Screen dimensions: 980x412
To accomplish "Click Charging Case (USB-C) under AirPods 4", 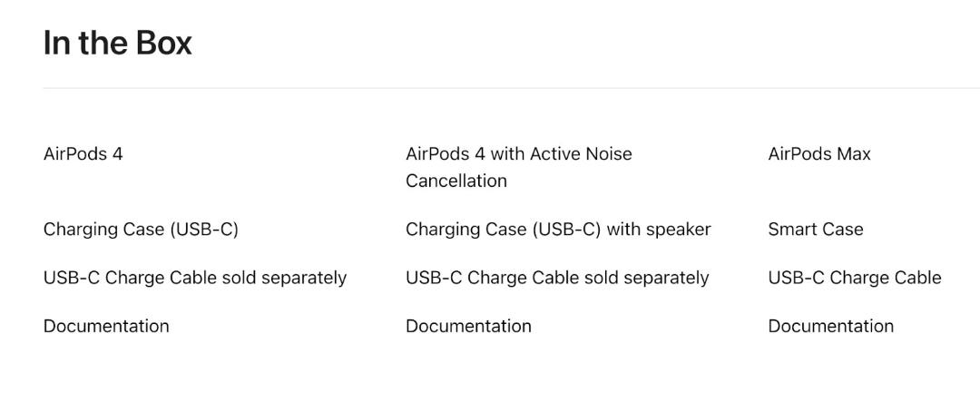I will click(141, 230).
